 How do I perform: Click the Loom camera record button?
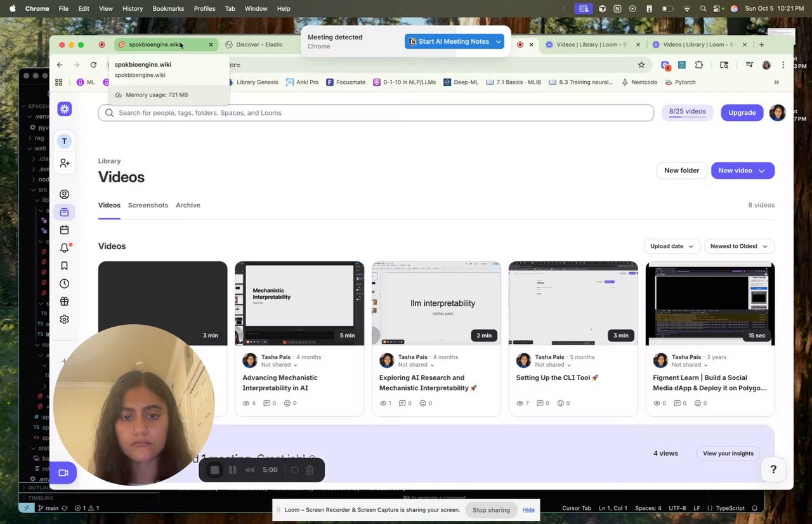[63, 473]
